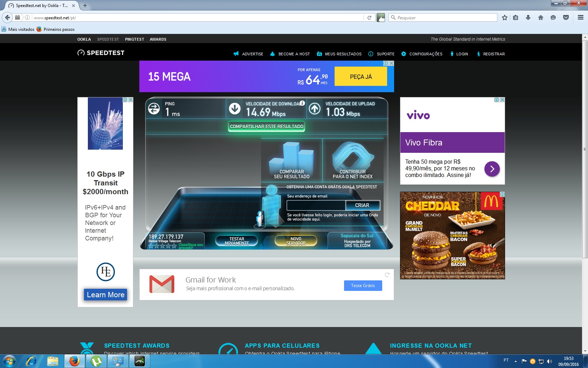Go back with the browser back arrow
588x368 pixels.
point(7,18)
